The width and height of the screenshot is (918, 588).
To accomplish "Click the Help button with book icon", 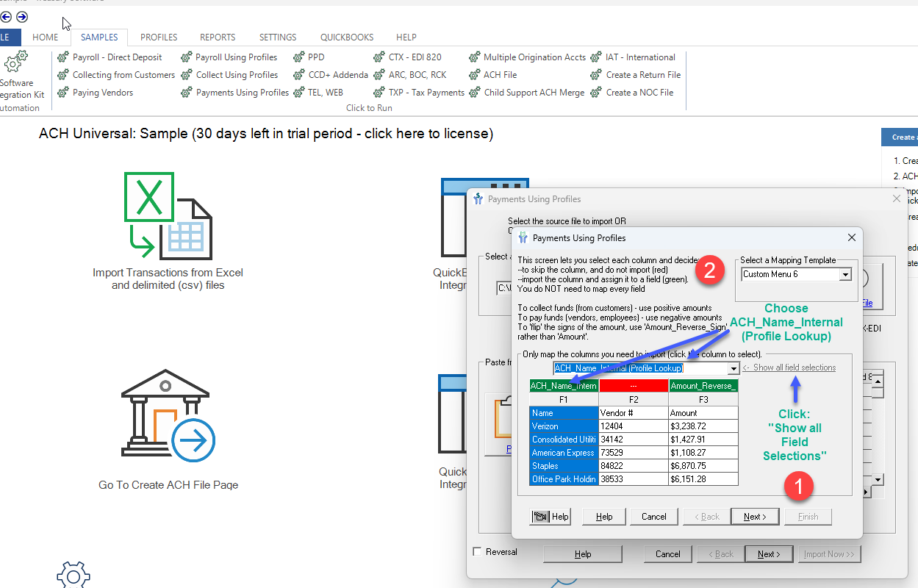I will tap(551, 517).
